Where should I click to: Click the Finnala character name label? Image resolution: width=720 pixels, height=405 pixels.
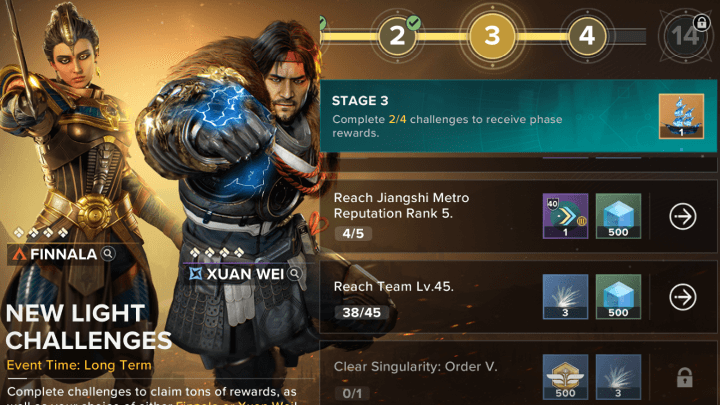[x=63, y=254]
